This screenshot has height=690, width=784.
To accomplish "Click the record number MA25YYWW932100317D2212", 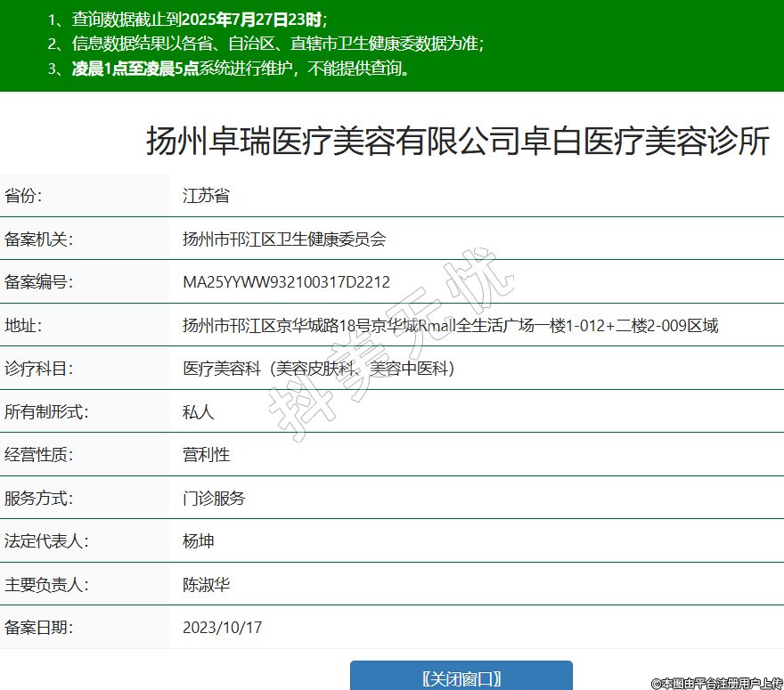I will click(286, 282).
